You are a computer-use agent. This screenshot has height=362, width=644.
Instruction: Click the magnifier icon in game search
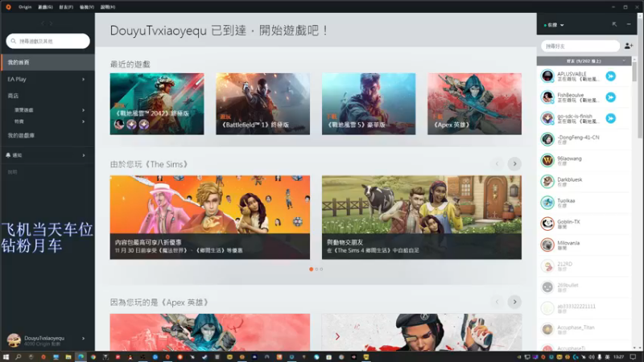[14, 41]
